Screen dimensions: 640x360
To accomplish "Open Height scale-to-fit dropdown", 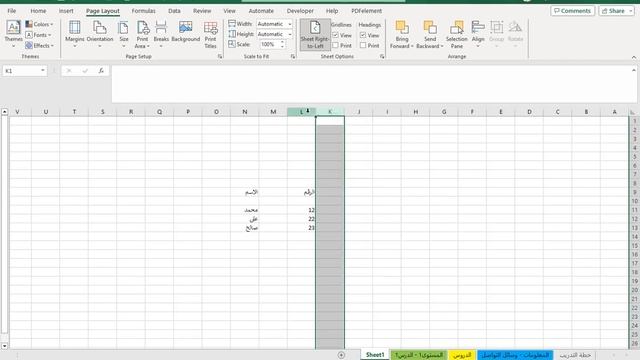I will (x=290, y=34).
